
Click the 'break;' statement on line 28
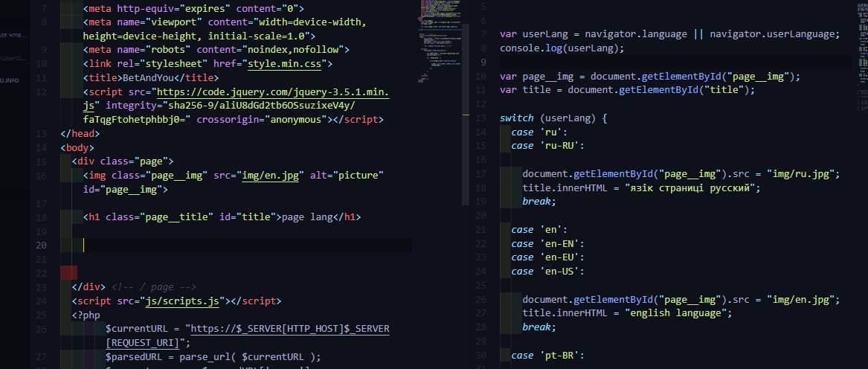tap(539, 327)
